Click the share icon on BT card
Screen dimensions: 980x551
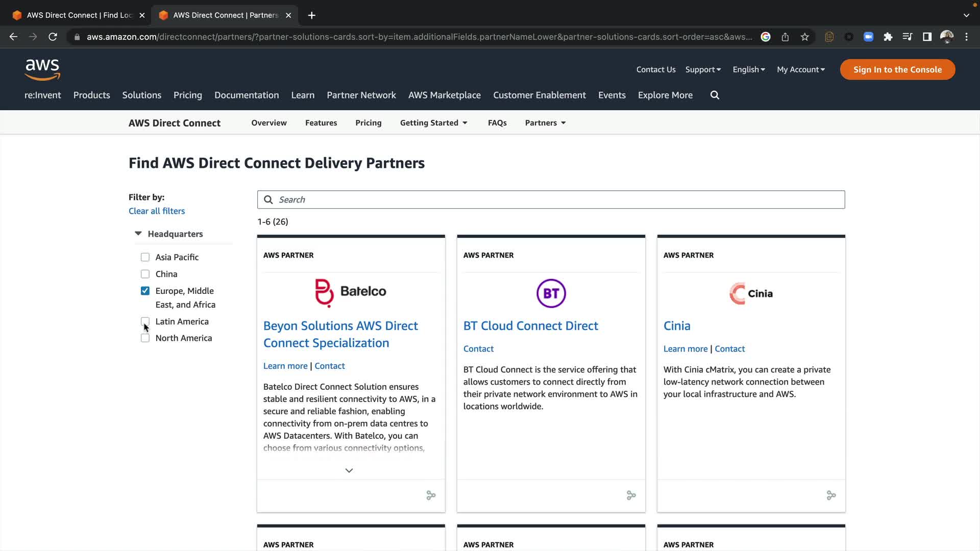pos(631,495)
